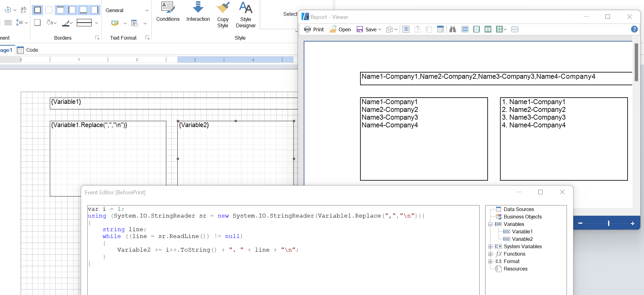Open the Borders group dialog launcher
The width and height of the screenshot is (644, 295).
(x=97, y=38)
